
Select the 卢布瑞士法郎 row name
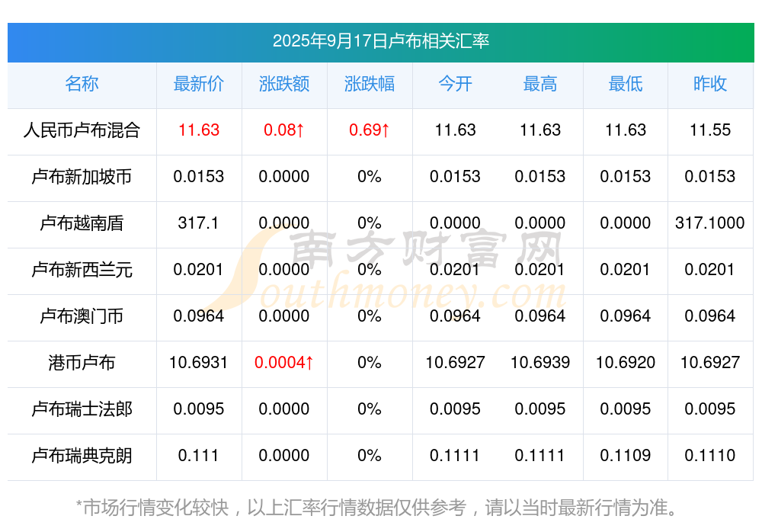82,409
